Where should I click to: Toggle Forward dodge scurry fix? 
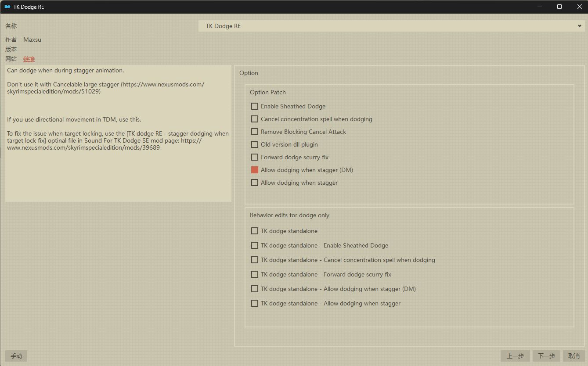(x=255, y=157)
